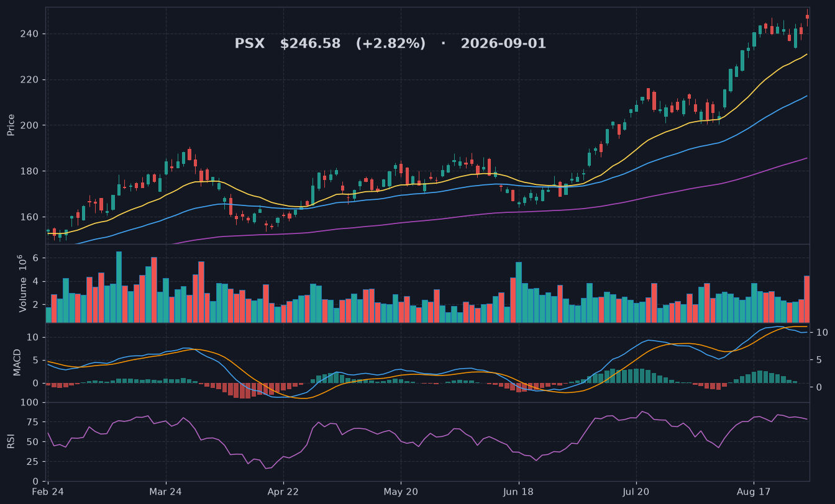Click the Price axis label
The width and height of the screenshot is (835, 504).
coord(11,125)
